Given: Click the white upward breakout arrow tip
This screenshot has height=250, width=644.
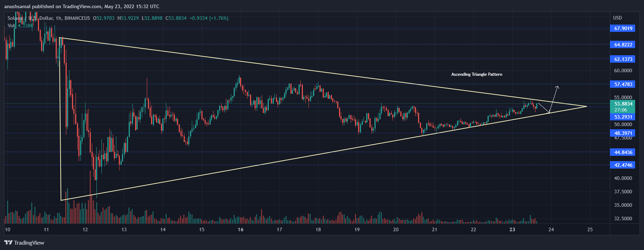Looking at the screenshot, I should 558,86.
